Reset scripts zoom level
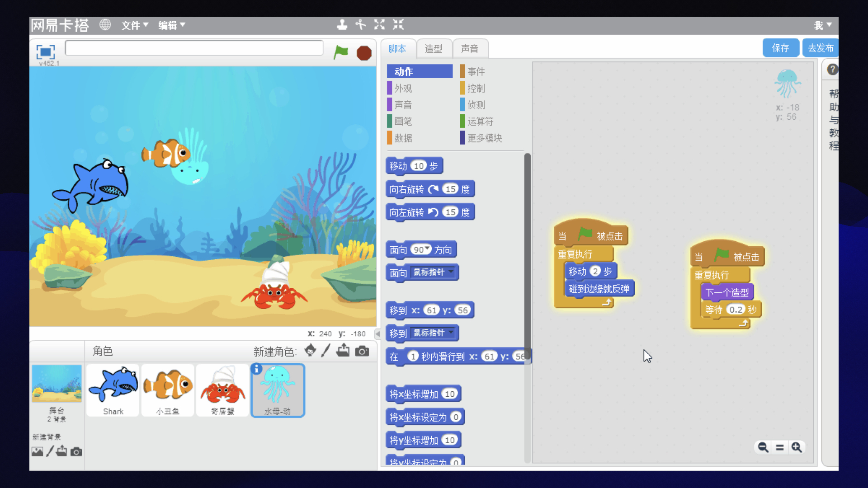 [780, 447]
